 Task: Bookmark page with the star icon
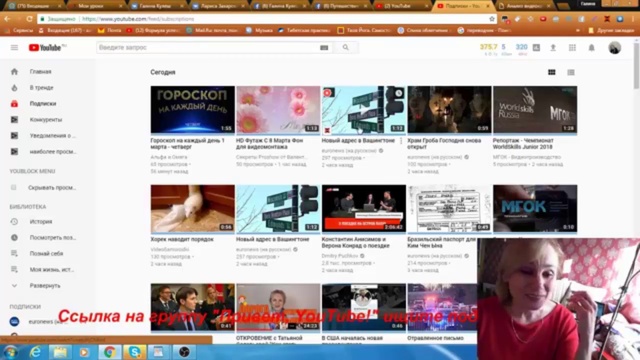(x=492, y=19)
